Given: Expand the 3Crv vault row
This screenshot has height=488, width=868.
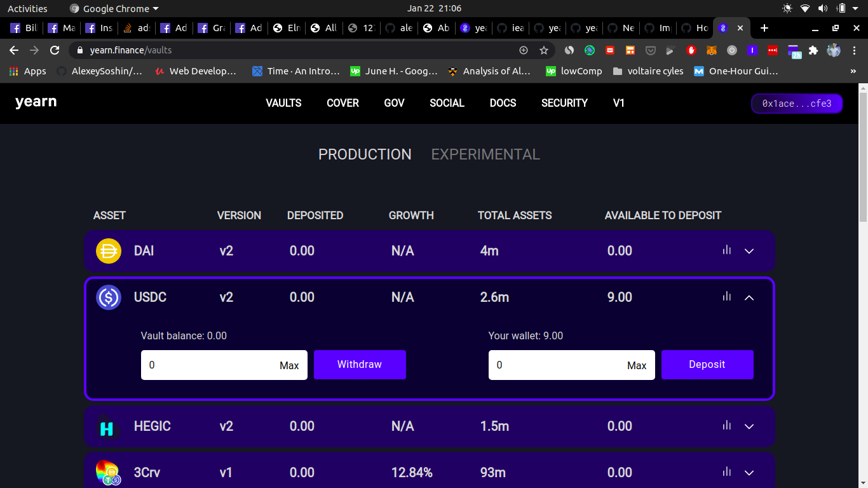Looking at the screenshot, I should (749, 473).
